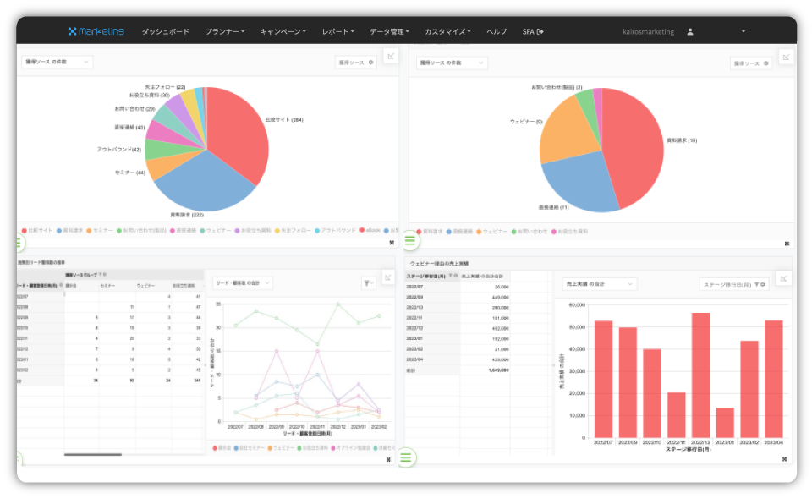Open the SFA external link icon
Image resolution: width=812 pixels, height=504 pixels.
point(540,31)
